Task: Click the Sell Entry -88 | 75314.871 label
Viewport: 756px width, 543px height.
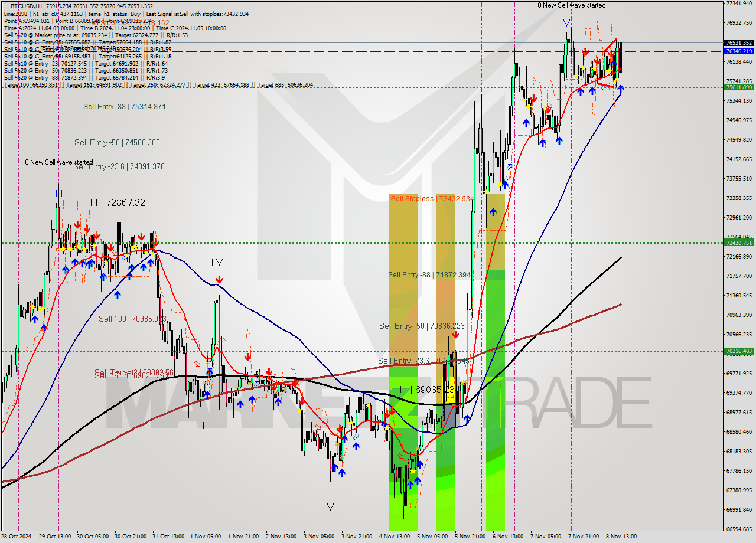Action: 124,107
